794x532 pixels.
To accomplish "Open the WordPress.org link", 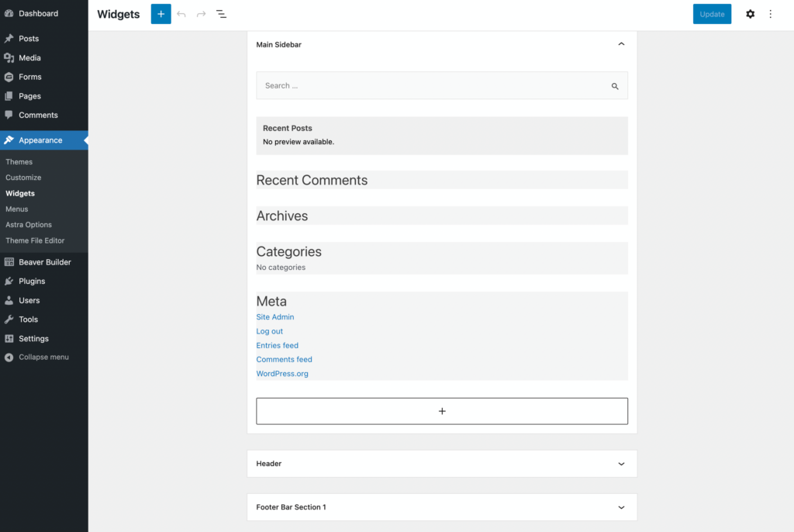I will [x=281, y=373].
